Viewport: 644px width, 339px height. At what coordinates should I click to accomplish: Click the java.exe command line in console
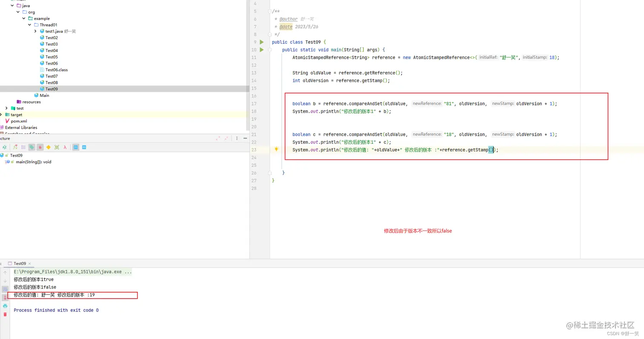[73, 271]
